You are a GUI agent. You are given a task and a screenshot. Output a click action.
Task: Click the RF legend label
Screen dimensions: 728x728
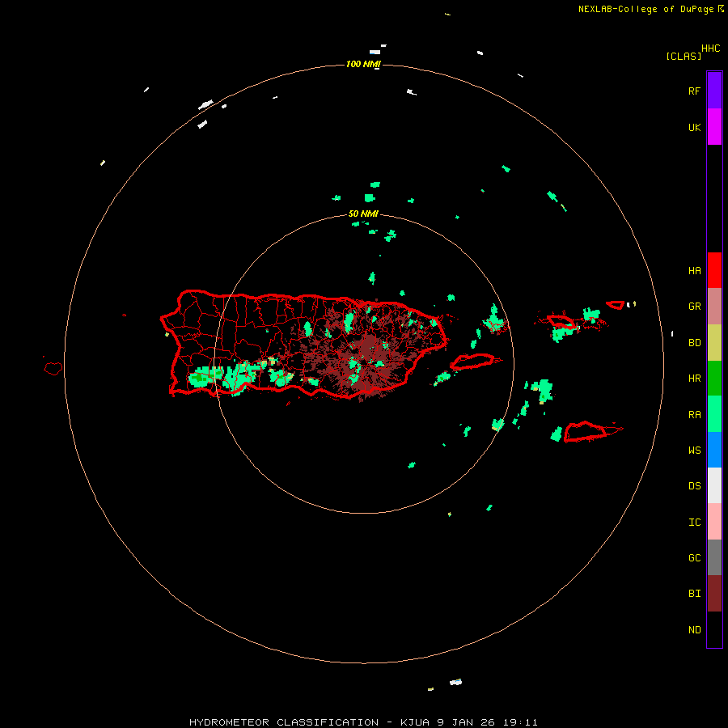coord(694,91)
